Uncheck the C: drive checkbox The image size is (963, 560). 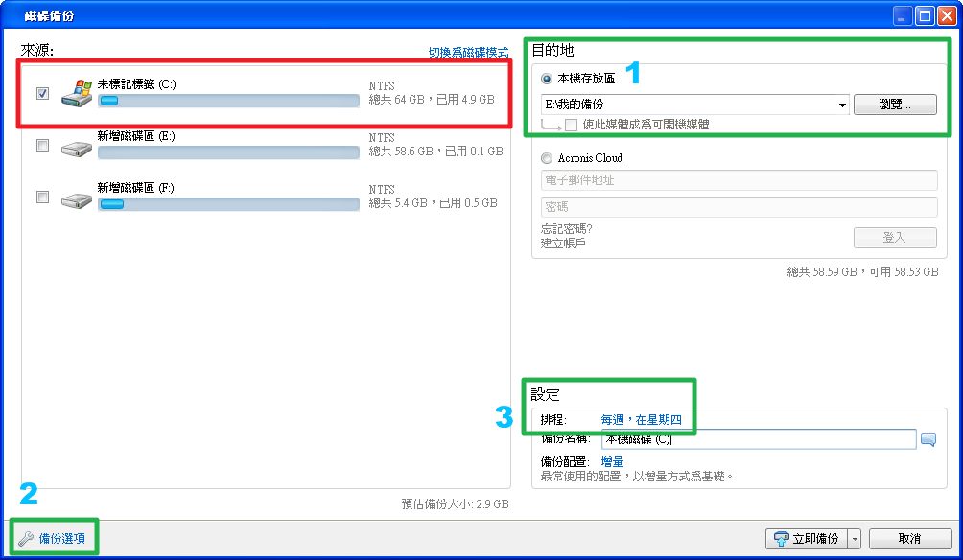42,93
